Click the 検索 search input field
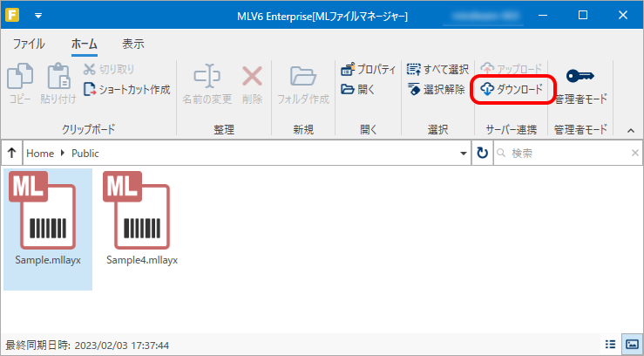This screenshot has width=644, height=356. point(566,154)
